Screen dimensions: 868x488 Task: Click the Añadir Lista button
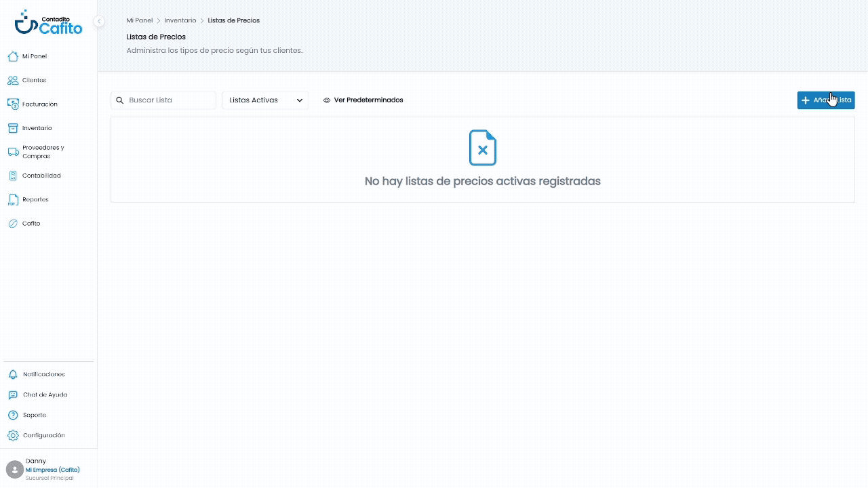(x=826, y=100)
